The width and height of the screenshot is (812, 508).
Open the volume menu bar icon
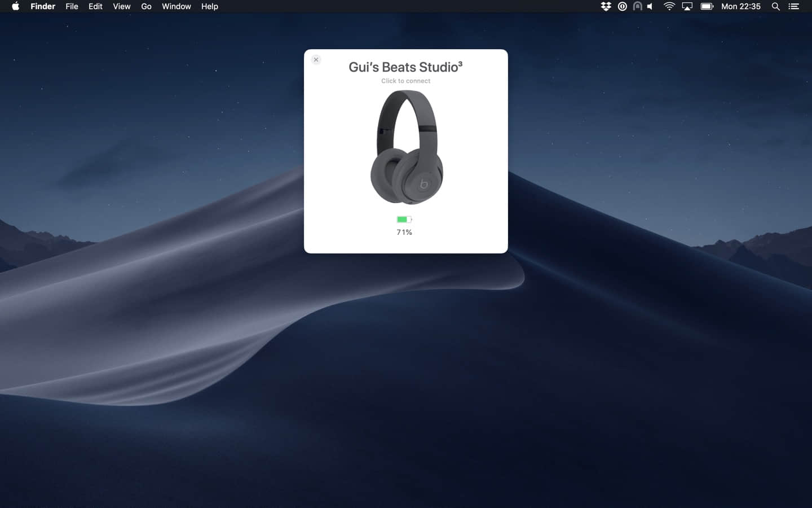[650, 6]
